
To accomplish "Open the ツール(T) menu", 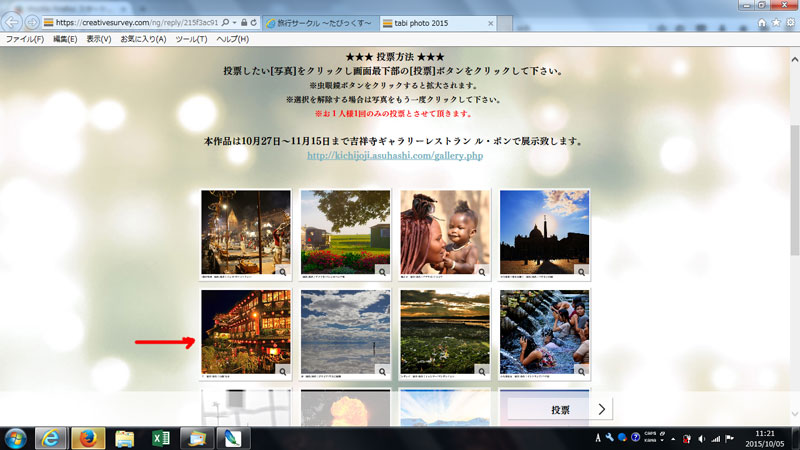I will pos(191,39).
